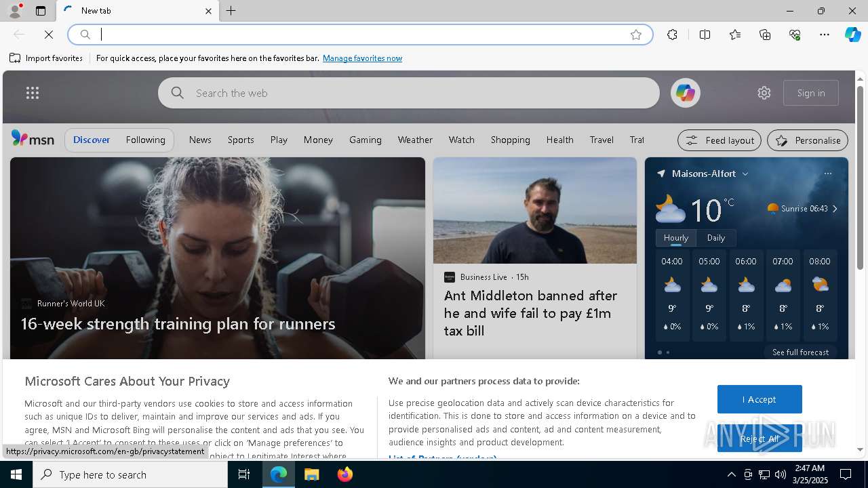Image resolution: width=868 pixels, height=488 pixels.
Task: Open the weather card more options
Action: 828,174
